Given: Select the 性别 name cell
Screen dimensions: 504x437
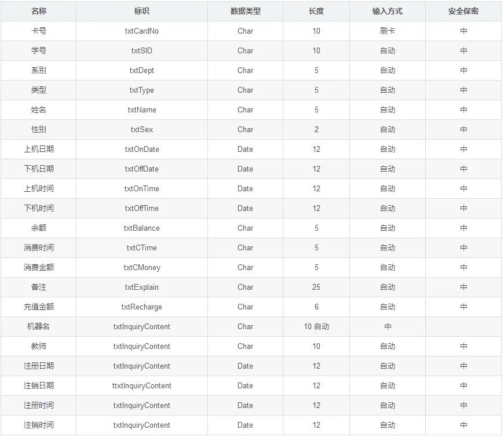Looking at the screenshot, I should pos(39,129).
